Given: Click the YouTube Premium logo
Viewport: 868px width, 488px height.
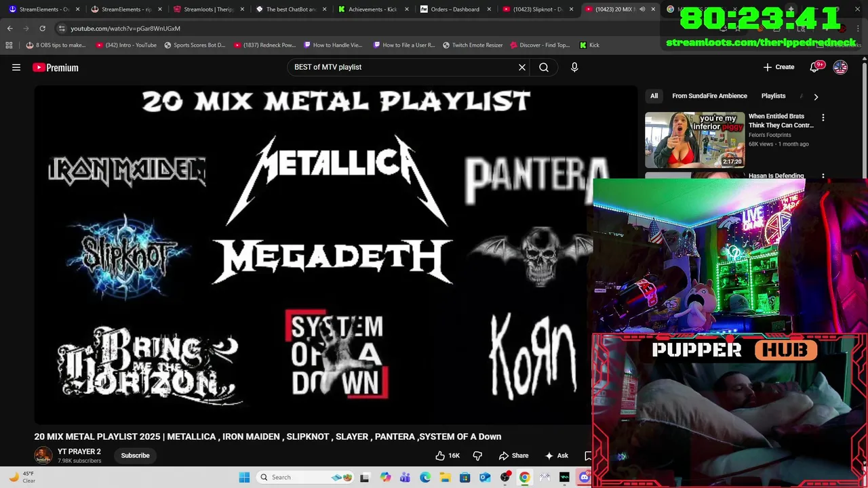Looking at the screenshot, I should click(56, 67).
